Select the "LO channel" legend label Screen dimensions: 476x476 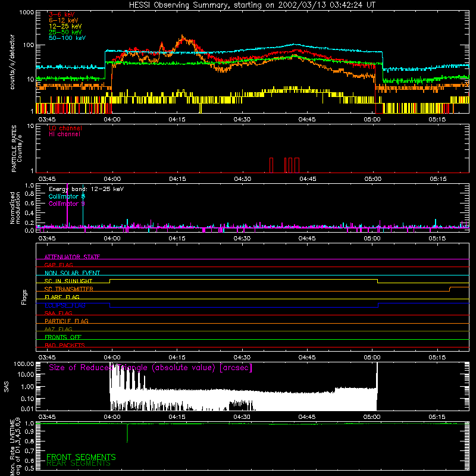65,128
